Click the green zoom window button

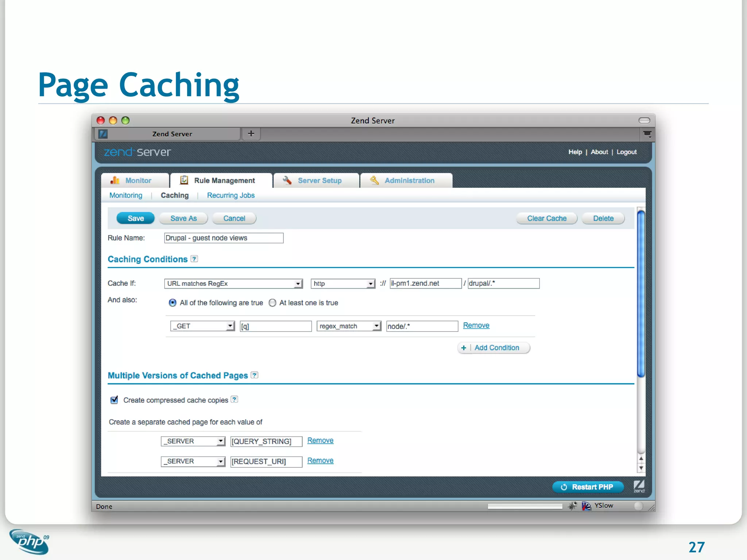tap(125, 121)
